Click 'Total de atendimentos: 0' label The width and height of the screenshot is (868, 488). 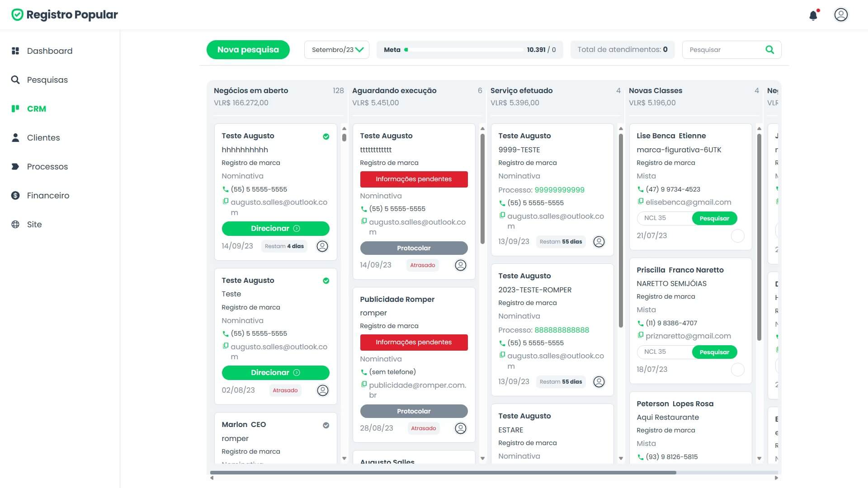[622, 50]
